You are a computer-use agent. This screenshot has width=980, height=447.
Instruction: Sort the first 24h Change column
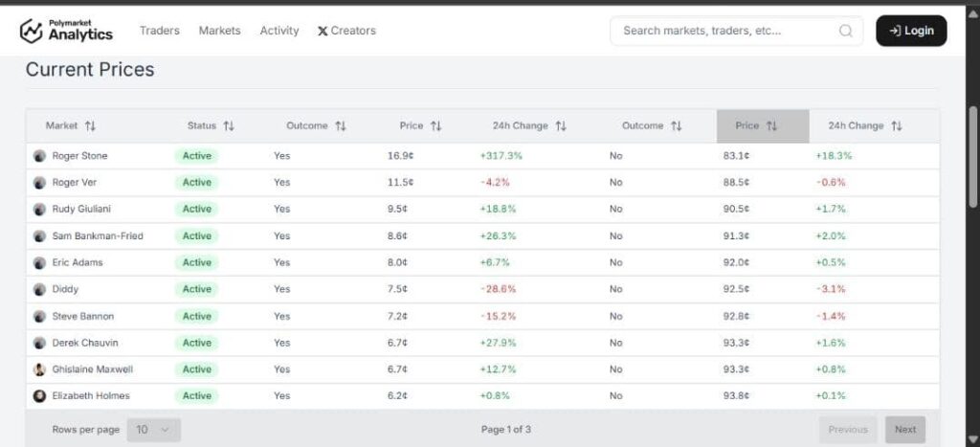pos(561,125)
